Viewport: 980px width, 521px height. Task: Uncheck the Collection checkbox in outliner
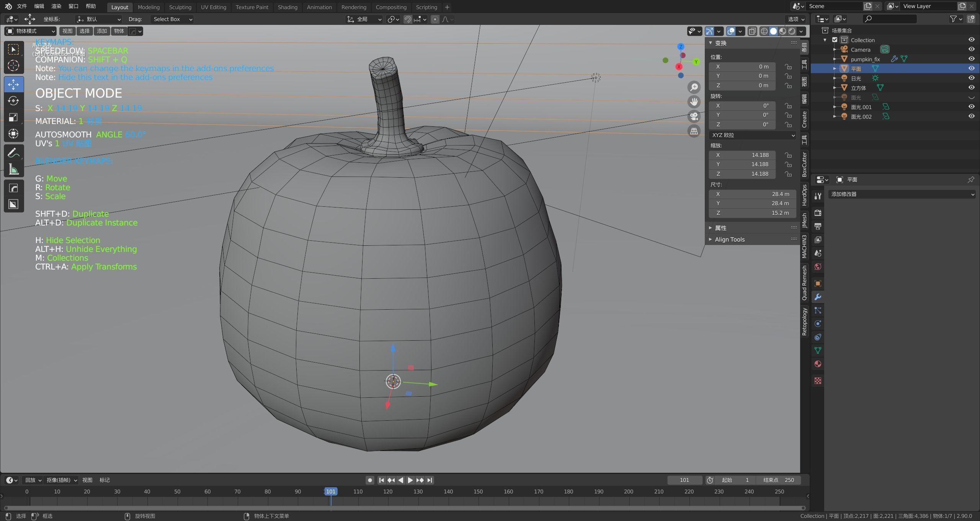835,40
